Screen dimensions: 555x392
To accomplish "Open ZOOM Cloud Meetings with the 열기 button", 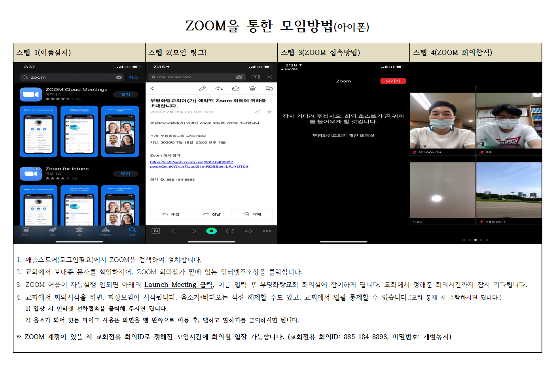I will point(125,94).
